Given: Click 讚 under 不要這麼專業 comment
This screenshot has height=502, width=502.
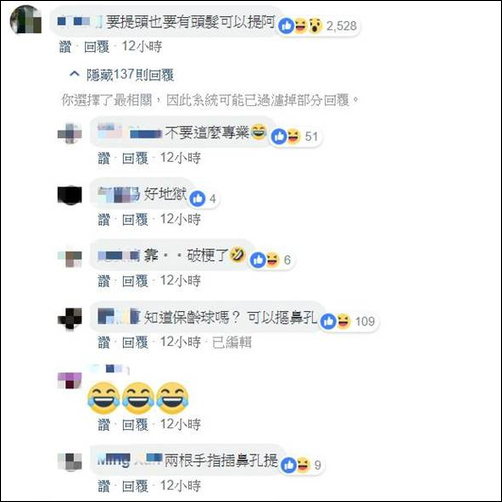Looking at the screenshot, I should tap(104, 158).
